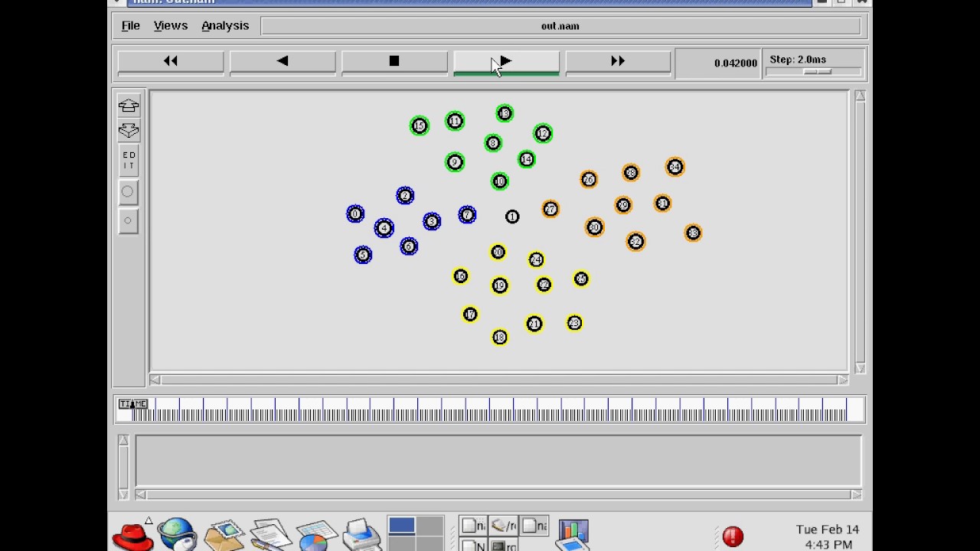980x551 pixels.
Task: Select green node 15
Action: (419, 126)
